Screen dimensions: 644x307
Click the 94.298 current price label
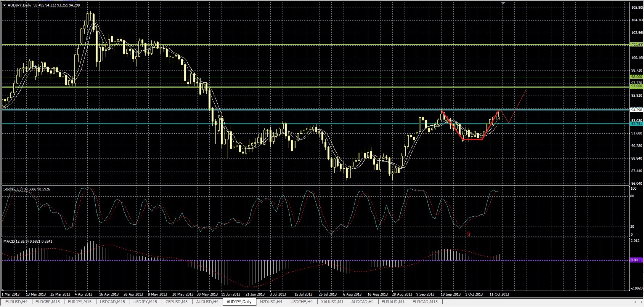coord(636,110)
